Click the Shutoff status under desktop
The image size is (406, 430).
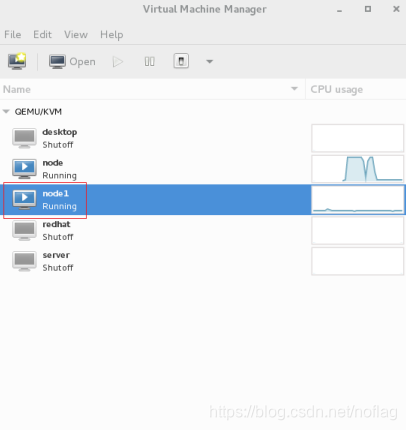pyautogui.click(x=58, y=145)
